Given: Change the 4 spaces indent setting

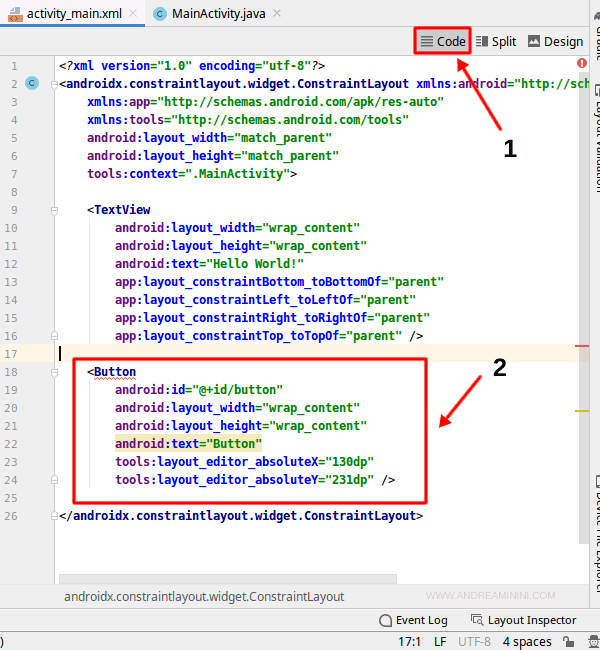Looking at the screenshot, I should pos(527,642).
